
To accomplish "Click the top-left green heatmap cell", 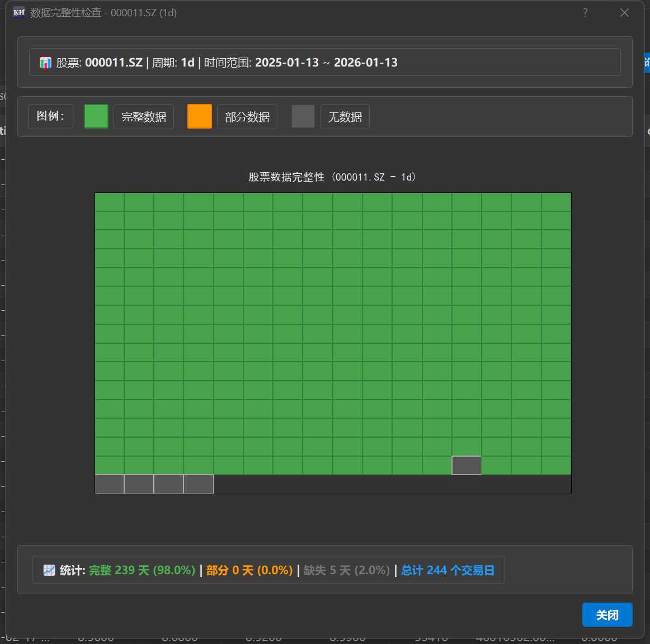I will point(110,202).
